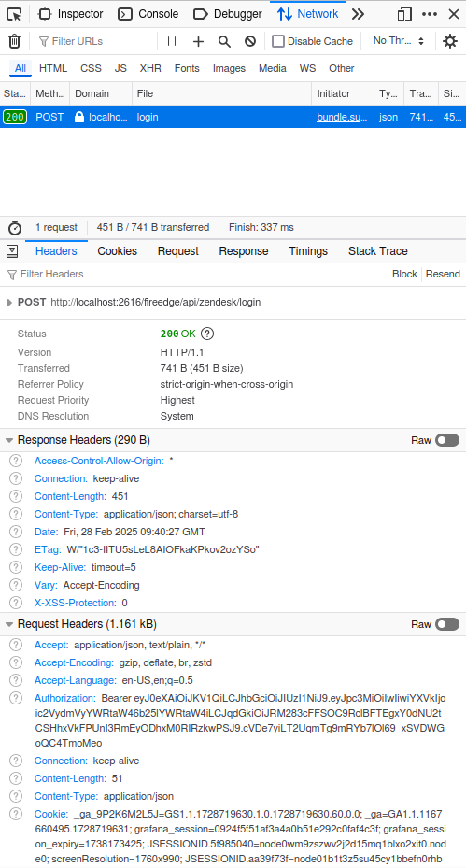Filter requests by JS
The height and width of the screenshot is (868, 466).
click(x=120, y=68)
